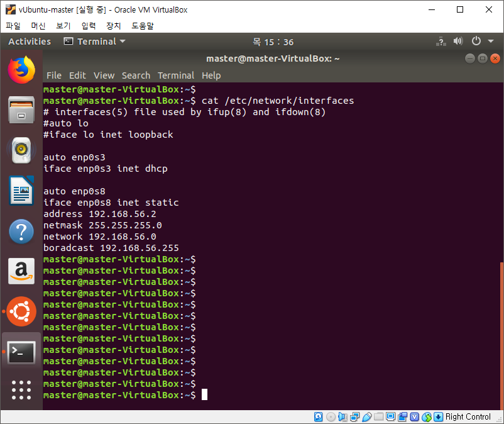Expand system menu arrow beside power icon
504x424 pixels.
click(491, 41)
